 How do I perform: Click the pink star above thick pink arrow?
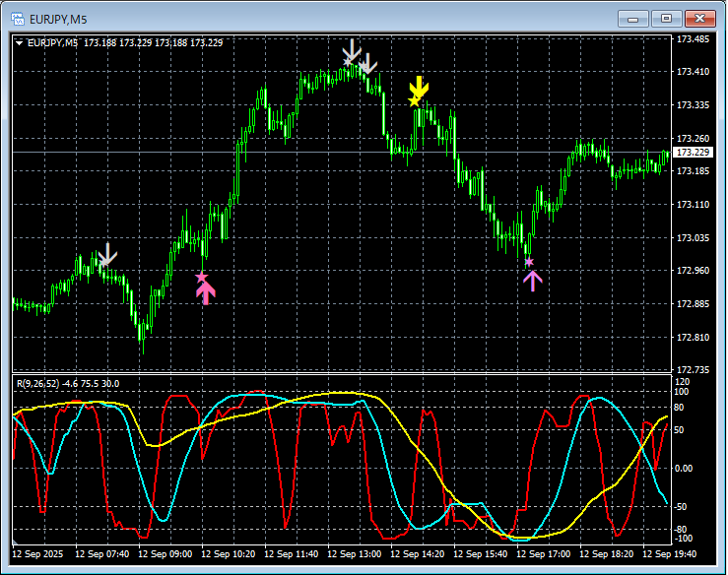coord(201,278)
